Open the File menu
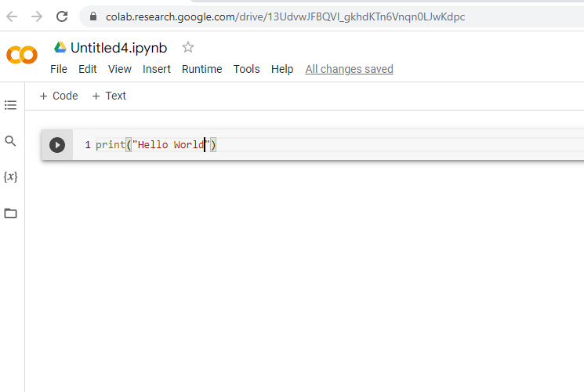The height and width of the screenshot is (392, 584). point(59,69)
